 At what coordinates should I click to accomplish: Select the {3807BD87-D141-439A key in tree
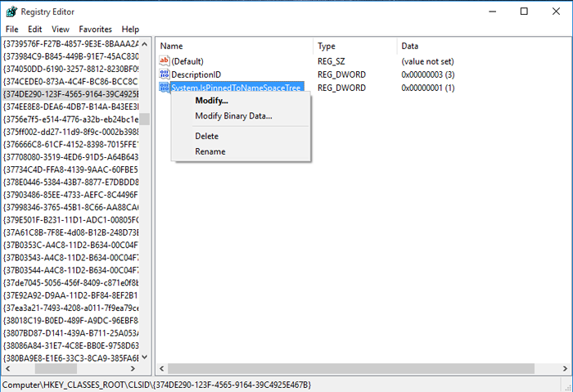tap(71, 333)
